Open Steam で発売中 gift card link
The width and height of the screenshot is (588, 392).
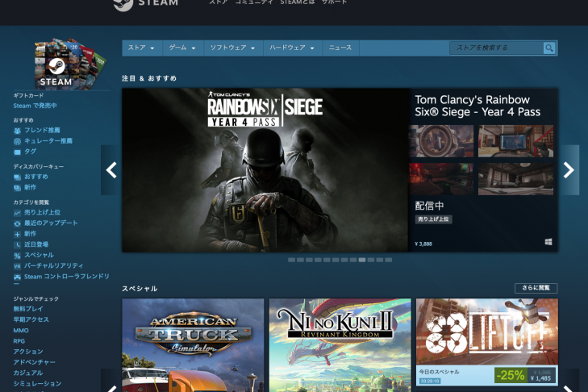[35, 106]
